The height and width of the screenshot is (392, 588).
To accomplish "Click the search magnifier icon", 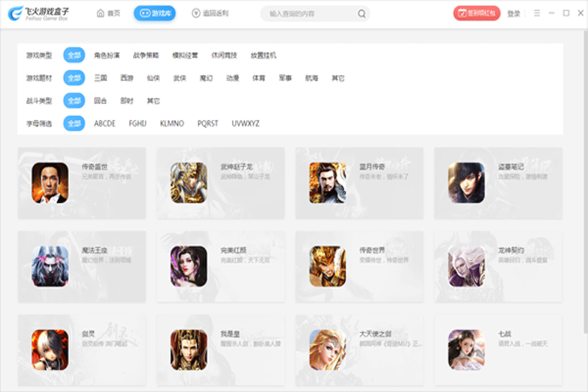I will 362,14.
